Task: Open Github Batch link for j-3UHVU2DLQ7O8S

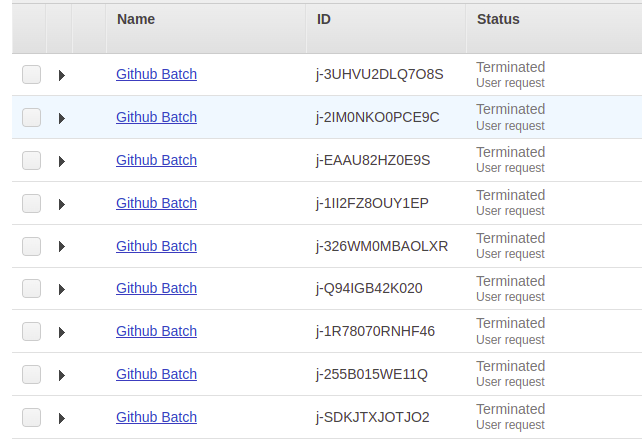Action: [156, 74]
